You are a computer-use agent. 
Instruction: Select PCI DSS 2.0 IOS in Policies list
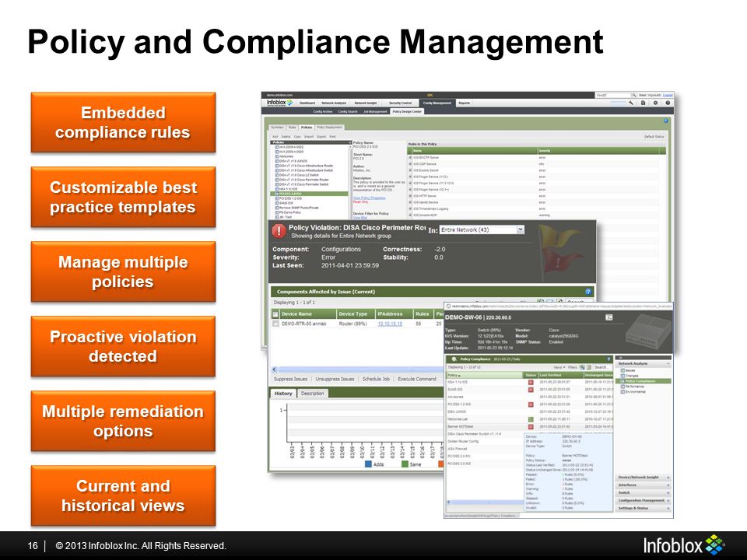[309, 194]
